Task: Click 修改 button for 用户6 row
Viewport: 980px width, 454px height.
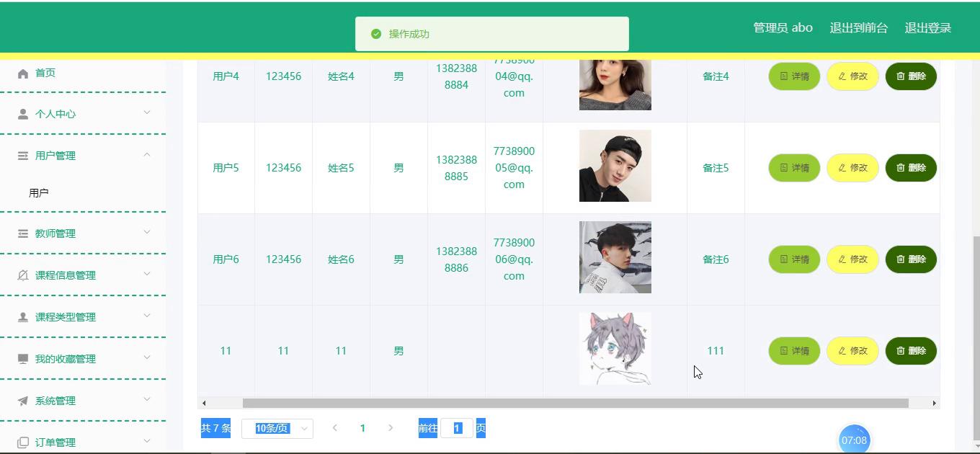Action: [x=852, y=259]
